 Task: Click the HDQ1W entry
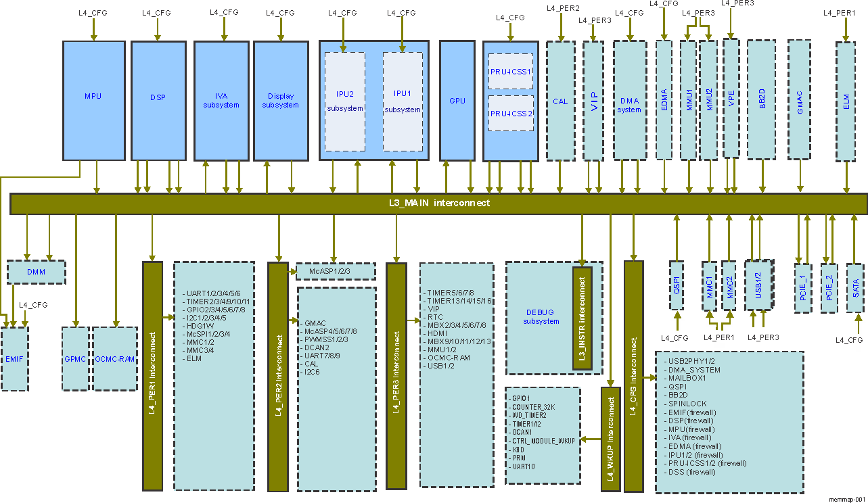coord(199,326)
